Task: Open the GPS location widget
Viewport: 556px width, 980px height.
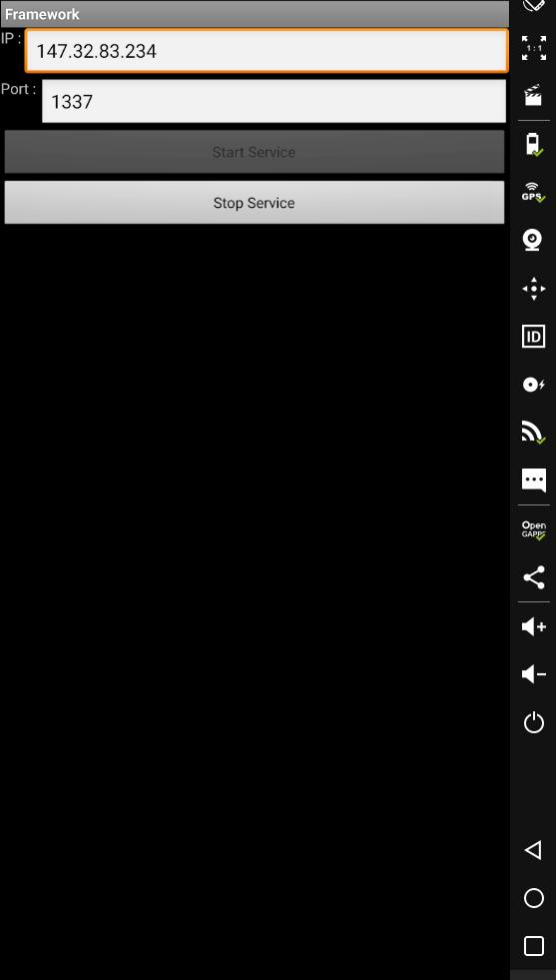Action: [533, 192]
